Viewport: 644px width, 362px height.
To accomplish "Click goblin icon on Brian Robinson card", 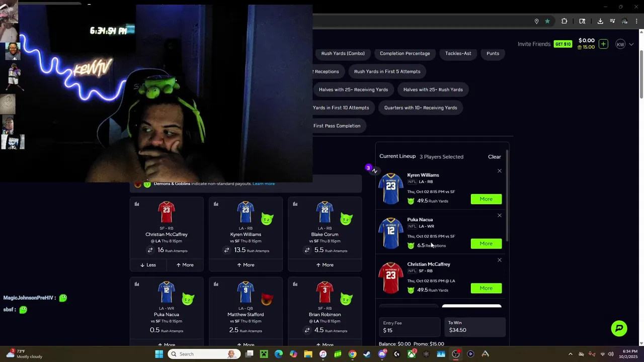I will (x=346, y=299).
